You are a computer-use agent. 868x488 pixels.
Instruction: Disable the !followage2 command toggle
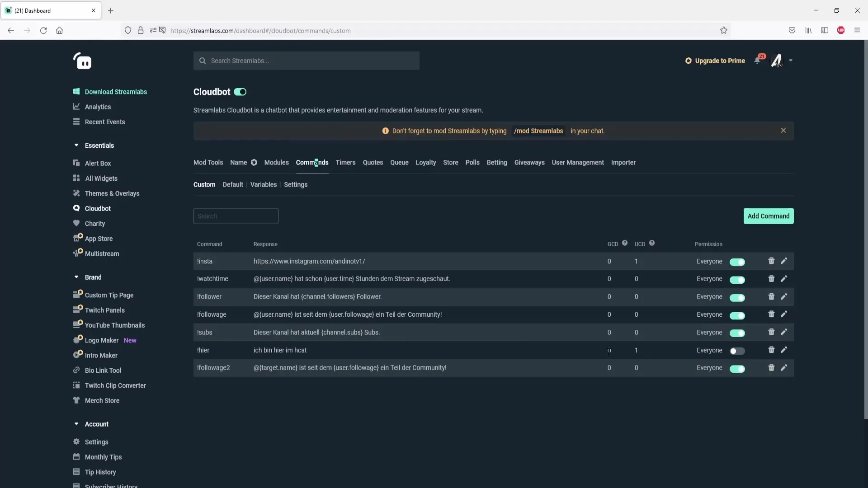pyautogui.click(x=737, y=369)
